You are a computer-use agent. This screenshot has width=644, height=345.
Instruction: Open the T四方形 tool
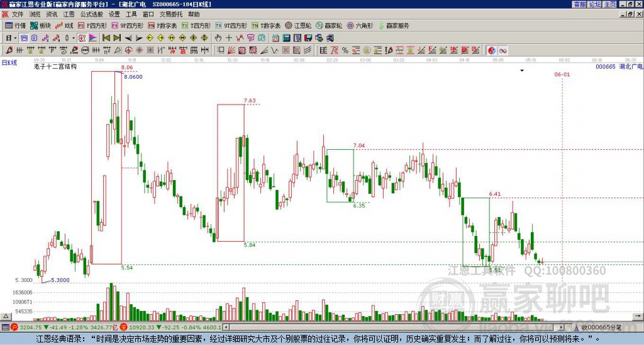196,25
